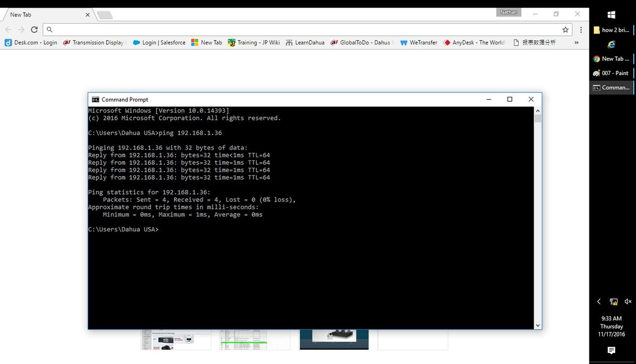The width and height of the screenshot is (636, 364).
Task: Click the Command Prompt title bar icon
Action: coord(95,99)
